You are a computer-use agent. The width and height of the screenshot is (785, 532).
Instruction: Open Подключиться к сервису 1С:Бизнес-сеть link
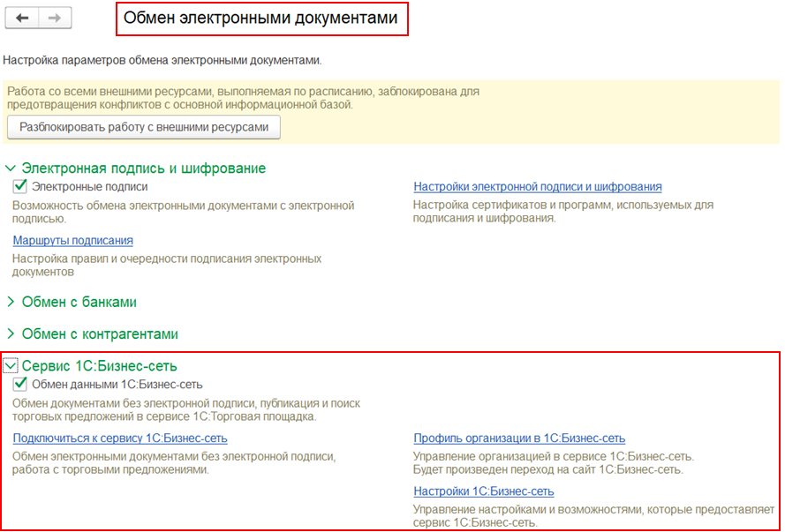120,438
